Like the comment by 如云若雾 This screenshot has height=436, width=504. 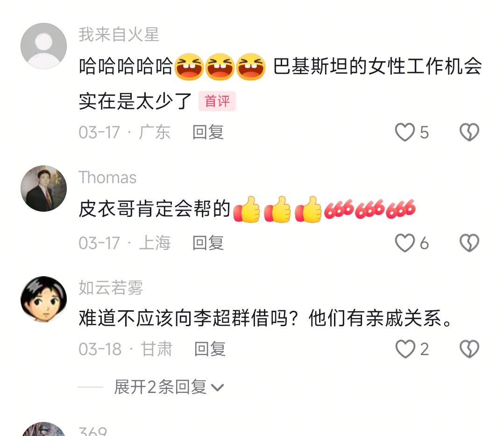[x=405, y=349]
